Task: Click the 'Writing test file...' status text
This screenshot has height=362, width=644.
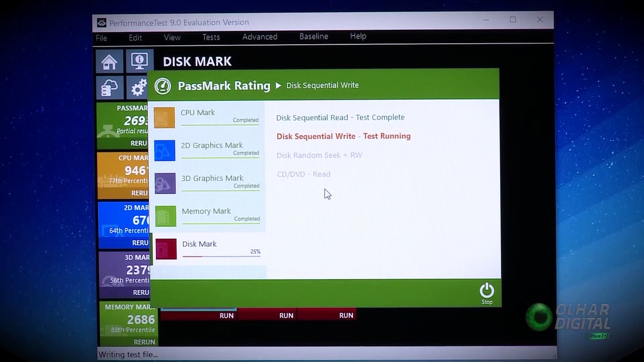Action: (x=128, y=354)
